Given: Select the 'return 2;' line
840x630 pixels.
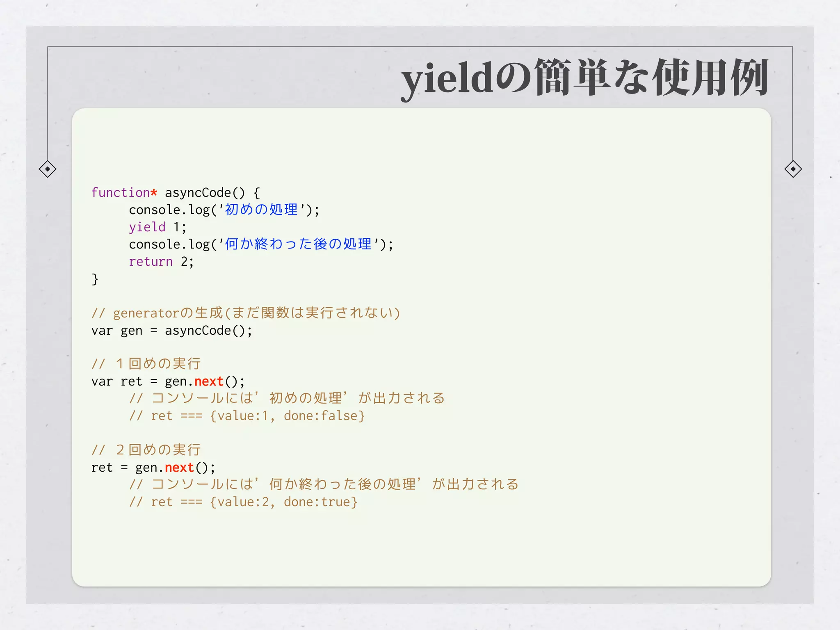Looking at the screenshot, I should (x=161, y=262).
